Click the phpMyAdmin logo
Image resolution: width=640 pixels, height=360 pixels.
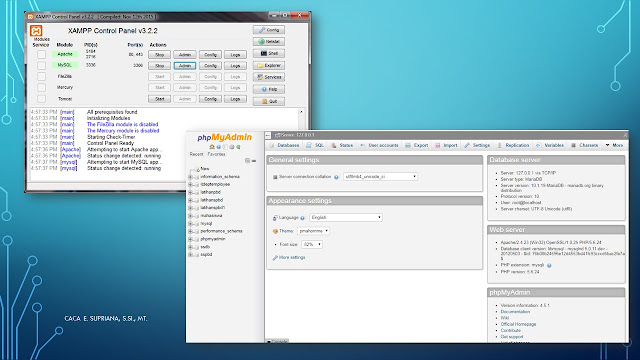224,137
